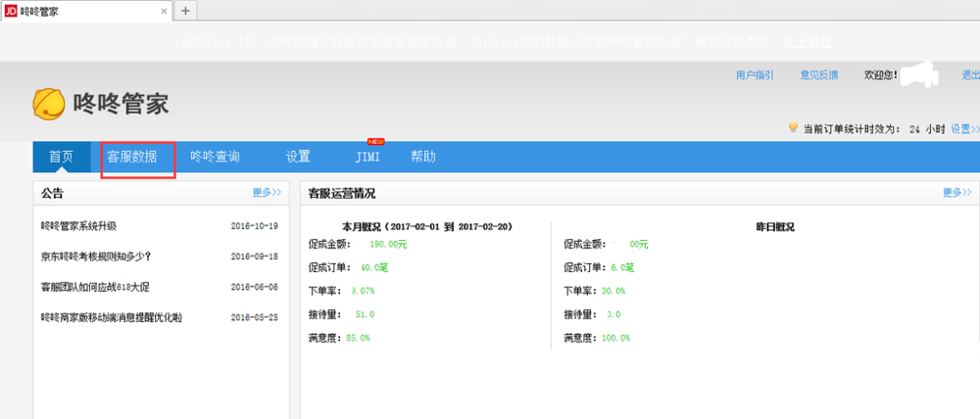Click the JD favicon on browser tab
The height and width of the screenshot is (419, 980).
(11, 10)
